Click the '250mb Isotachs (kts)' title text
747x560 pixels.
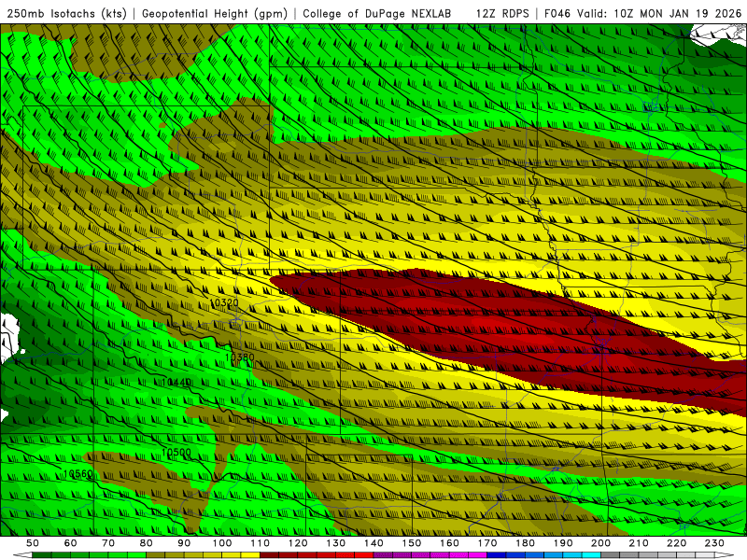pyautogui.click(x=67, y=13)
